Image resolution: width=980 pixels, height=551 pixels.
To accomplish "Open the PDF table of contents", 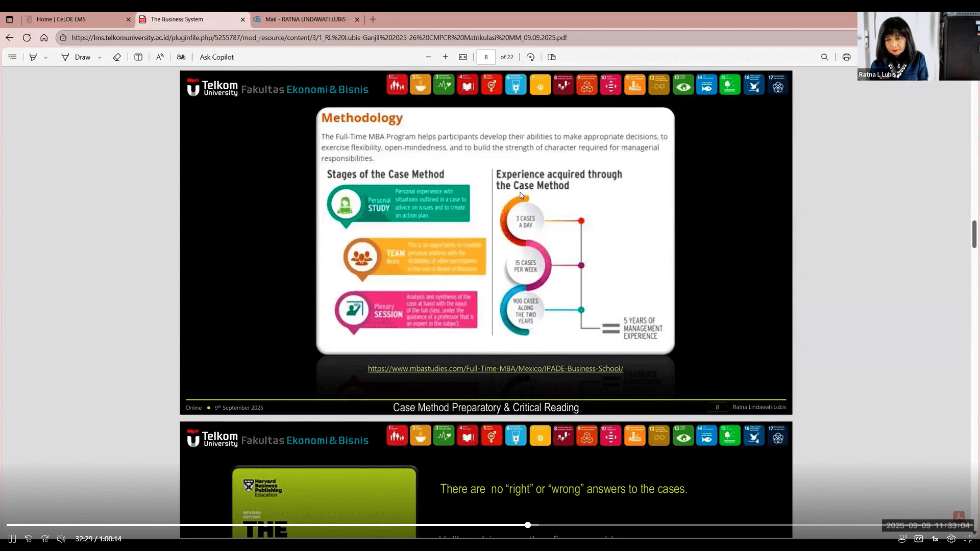I will click(x=13, y=57).
